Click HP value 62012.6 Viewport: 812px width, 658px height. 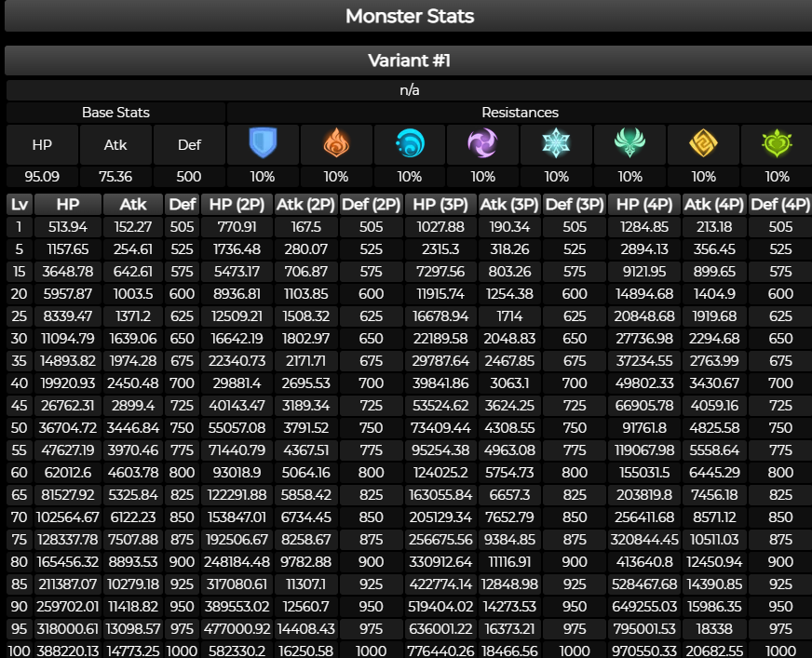pyautogui.click(x=68, y=472)
